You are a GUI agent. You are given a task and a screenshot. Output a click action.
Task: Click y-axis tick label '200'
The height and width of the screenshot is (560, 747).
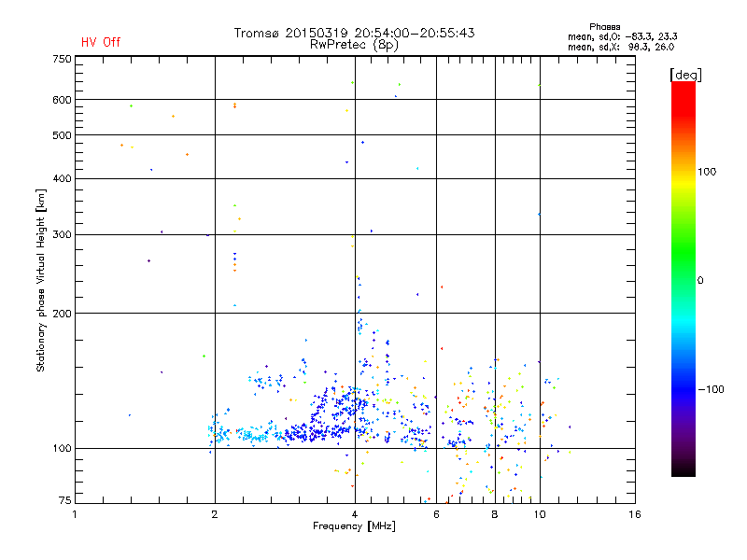[62, 314]
